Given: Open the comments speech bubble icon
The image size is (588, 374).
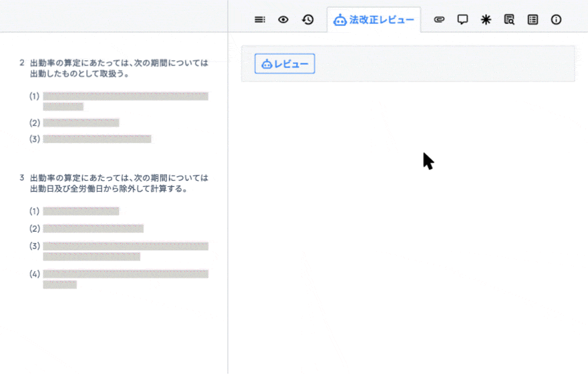Looking at the screenshot, I should [x=462, y=20].
